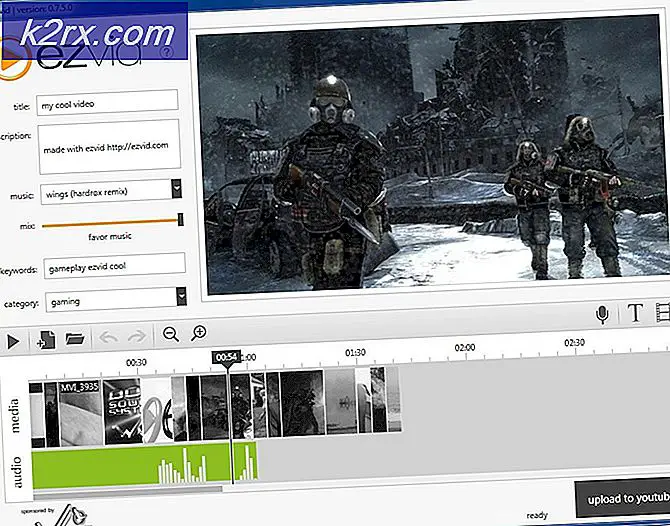670x526 pixels.
Task: Click the keywords field 'gameplay ezvid cool'
Action: [115, 266]
